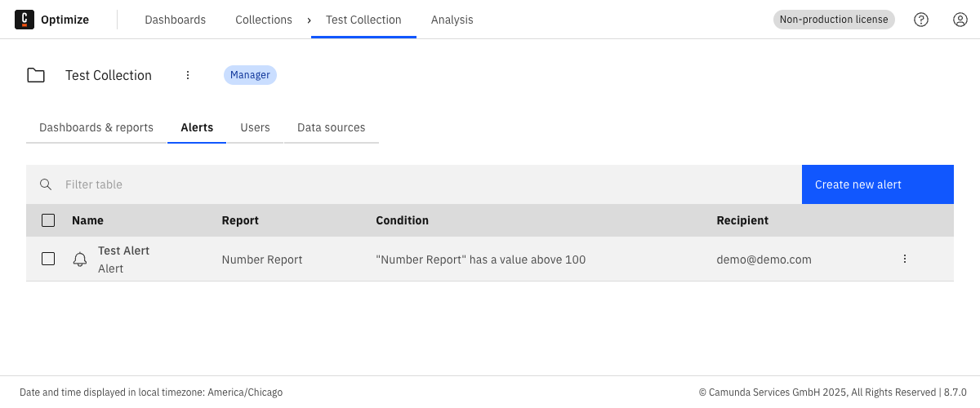Click the Non-production license badge
Viewport: 980px width, 408px height.
point(834,20)
